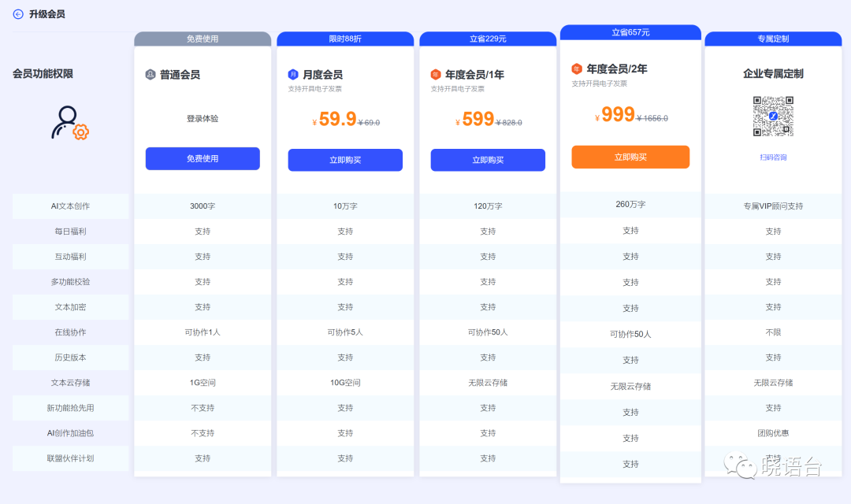Click the orange 年度会员/1年 badge icon
851x504 pixels.
pos(435,73)
